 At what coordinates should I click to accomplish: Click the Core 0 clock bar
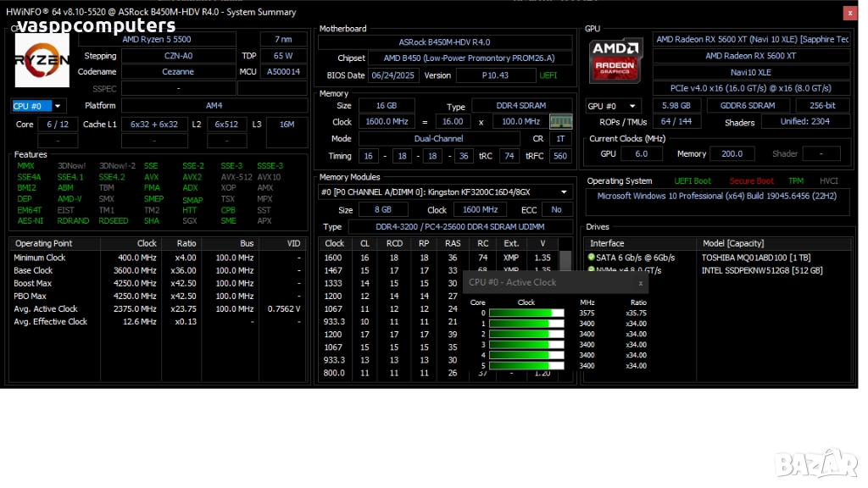(526, 313)
